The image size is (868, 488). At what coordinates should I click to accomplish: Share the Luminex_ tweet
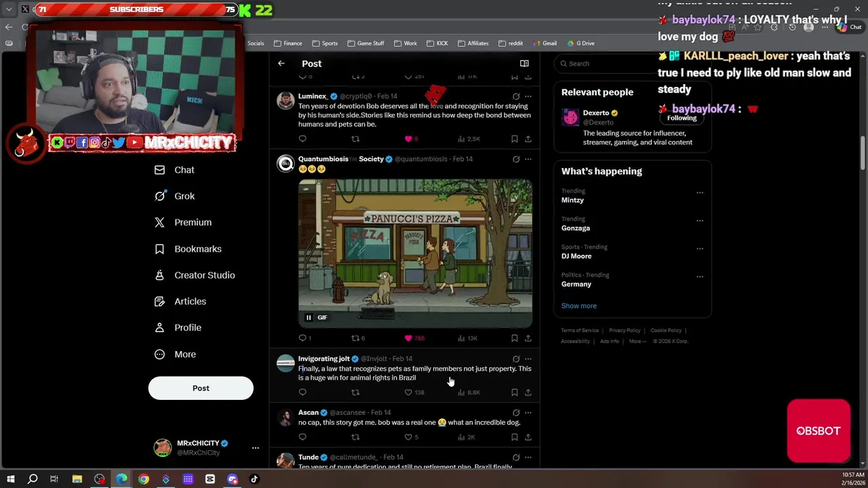point(528,139)
